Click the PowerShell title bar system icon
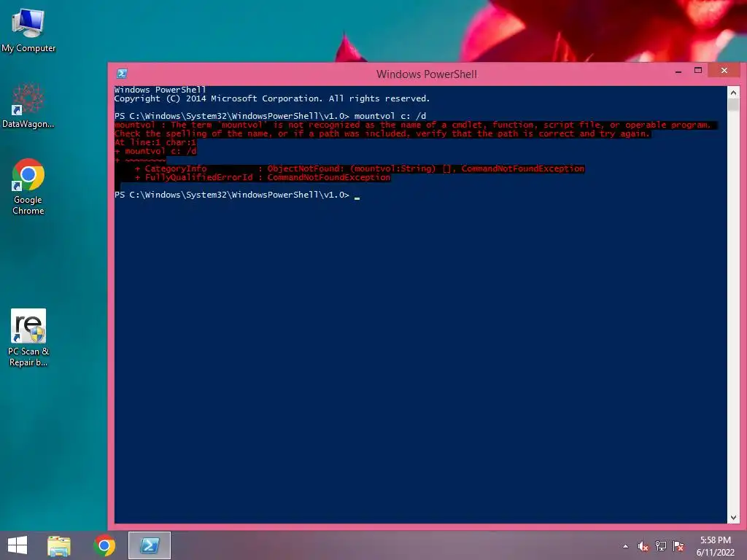The image size is (747, 560). tap(122, 74)
